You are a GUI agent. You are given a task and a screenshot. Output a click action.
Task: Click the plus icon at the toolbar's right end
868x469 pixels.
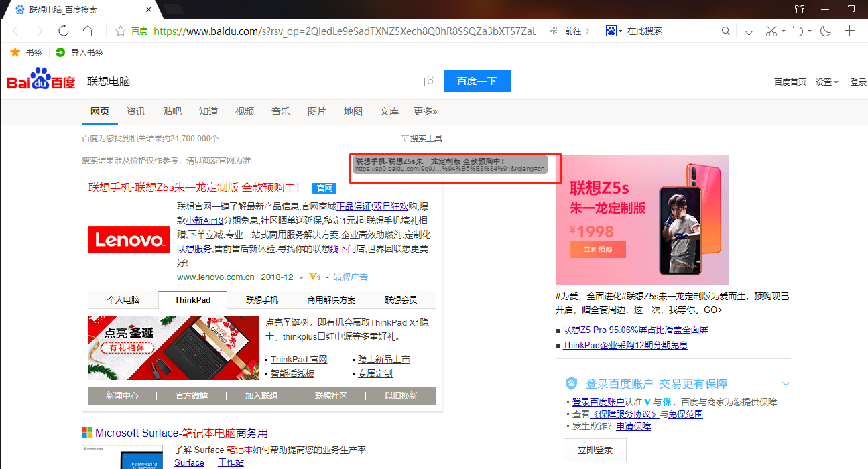click(x=849, y=31)
